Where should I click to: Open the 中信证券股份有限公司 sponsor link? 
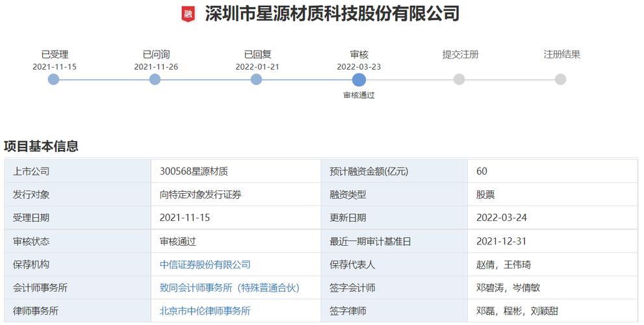coord(205,265)
